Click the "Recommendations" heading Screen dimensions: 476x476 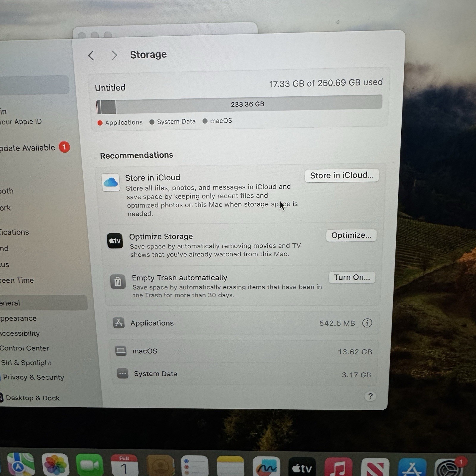point(137,155)
